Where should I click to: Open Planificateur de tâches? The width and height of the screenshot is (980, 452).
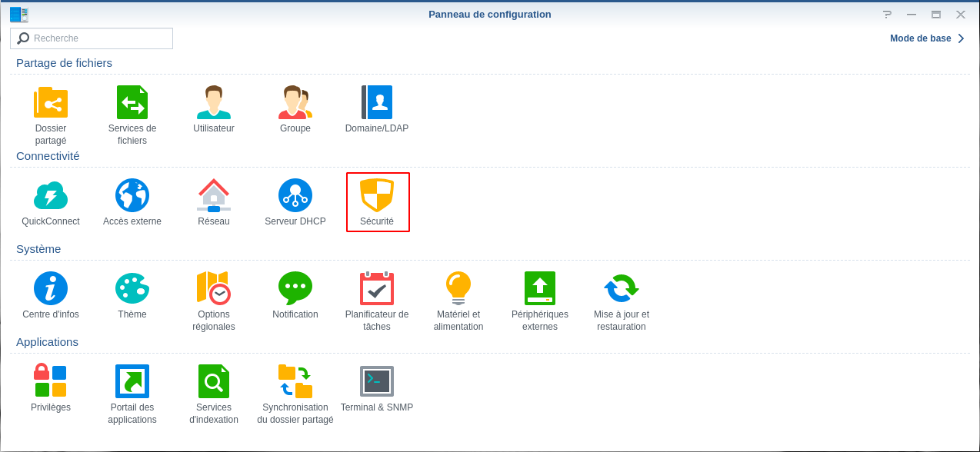377,289
